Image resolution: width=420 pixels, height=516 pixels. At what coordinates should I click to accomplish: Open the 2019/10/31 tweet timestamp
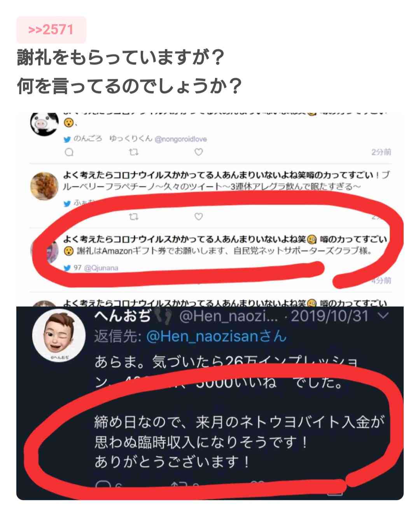click(329, 316)
